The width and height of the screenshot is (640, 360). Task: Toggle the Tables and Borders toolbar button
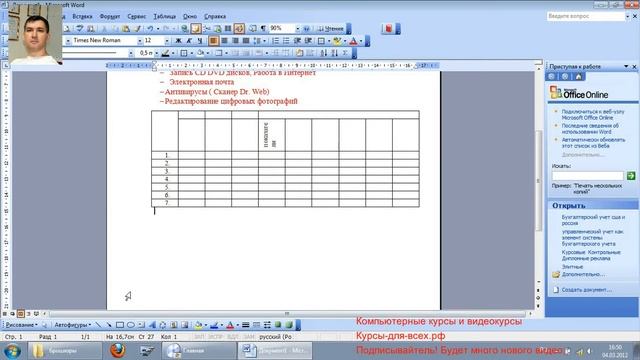196,29
